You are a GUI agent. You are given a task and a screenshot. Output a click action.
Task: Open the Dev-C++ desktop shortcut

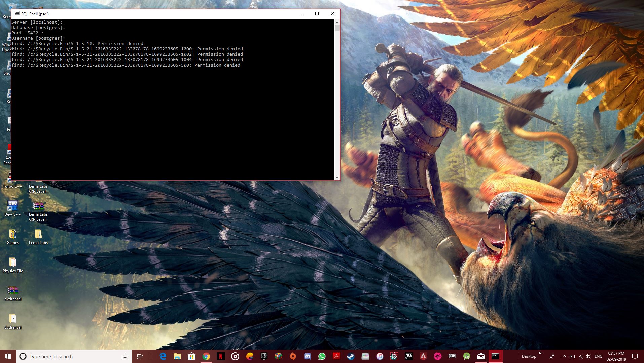12,206
